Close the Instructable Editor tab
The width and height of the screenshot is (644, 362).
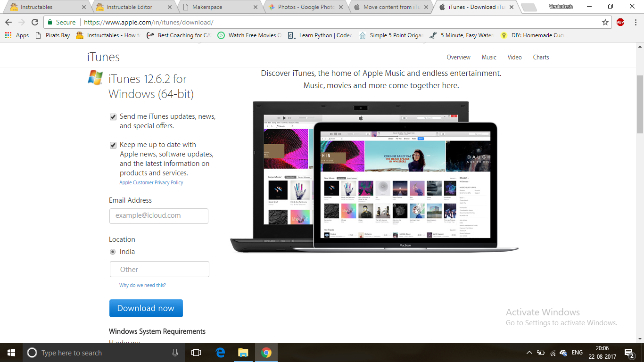(170, 7)
